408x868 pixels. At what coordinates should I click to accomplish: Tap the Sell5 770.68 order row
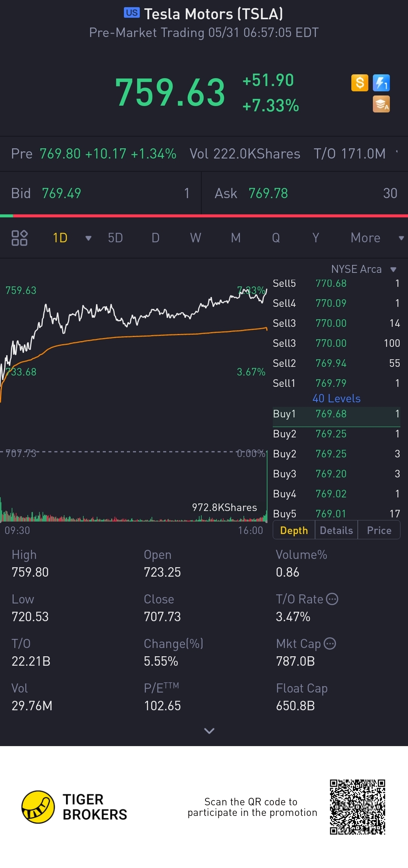pyautogui.click(x=336, y=283)
